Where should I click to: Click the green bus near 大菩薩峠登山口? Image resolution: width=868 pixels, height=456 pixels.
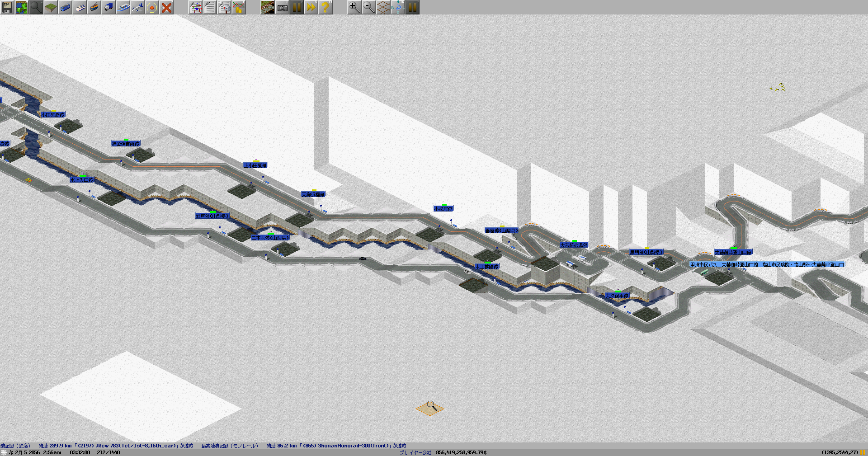(x=704, y=272)
